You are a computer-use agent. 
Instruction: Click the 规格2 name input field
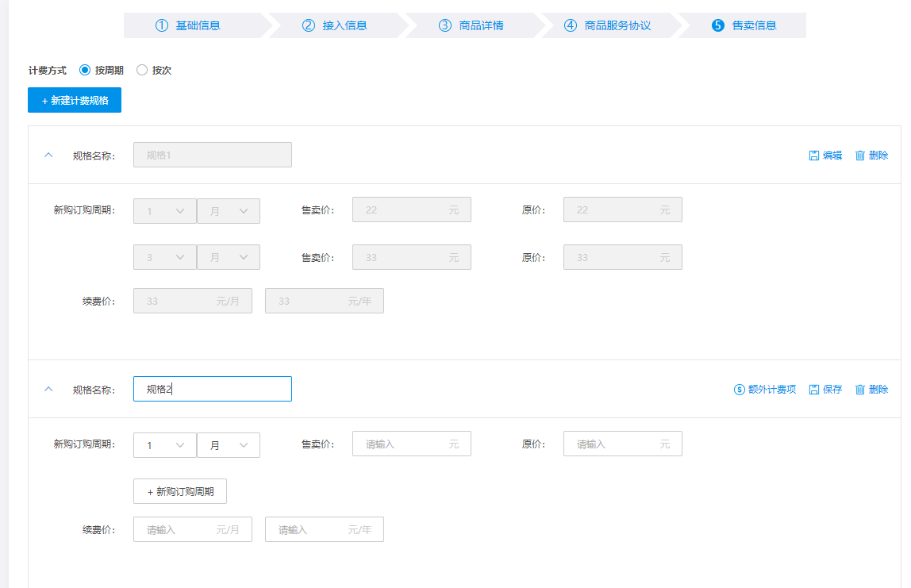(213, 389)
